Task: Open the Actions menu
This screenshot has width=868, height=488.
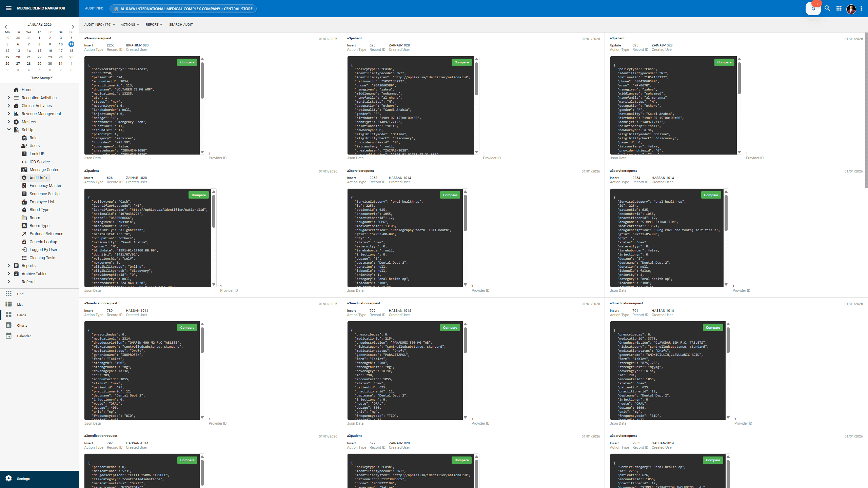Action: click(130, 25)
